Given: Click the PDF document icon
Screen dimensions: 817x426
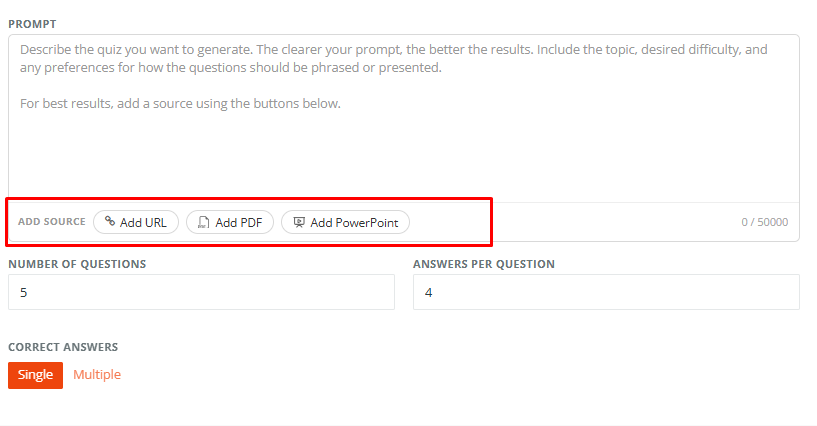Looking at the screenshot, I should pyautogui.click(x=204, y=222).
